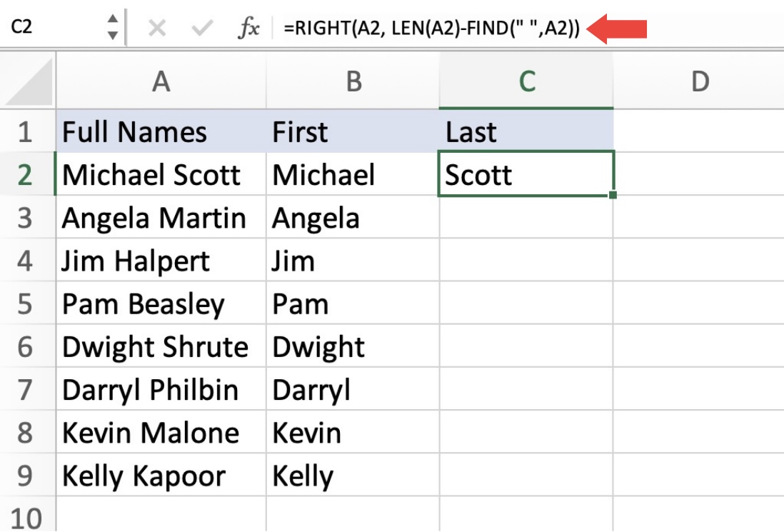784x532 pixels.
Task: Select cell with 'Pam Beasley'
Action: pos(161,303)
